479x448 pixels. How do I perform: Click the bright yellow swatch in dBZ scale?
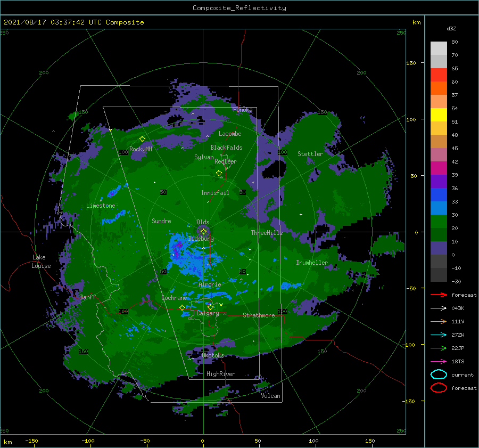pos(439,115)
